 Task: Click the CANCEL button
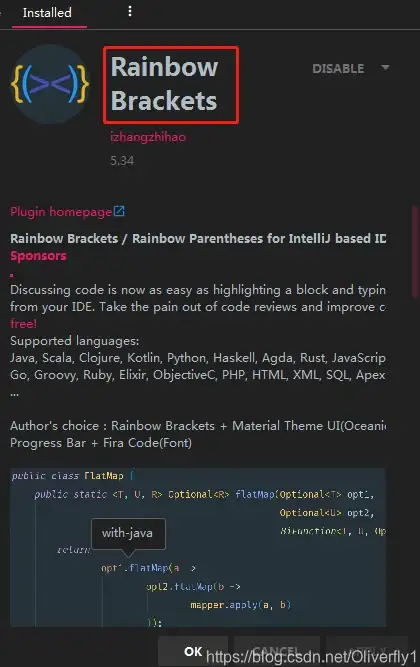(277, 651)
